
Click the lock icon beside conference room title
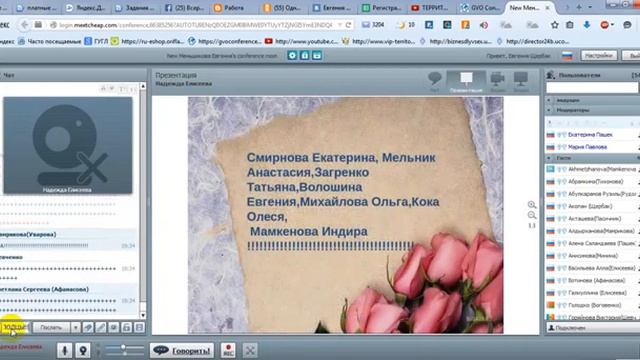click(x=305, y=56)
